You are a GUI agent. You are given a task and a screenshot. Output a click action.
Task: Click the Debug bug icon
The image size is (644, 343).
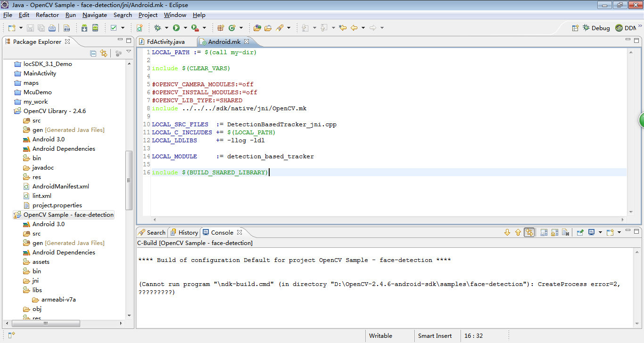click(x=157, y=28)
